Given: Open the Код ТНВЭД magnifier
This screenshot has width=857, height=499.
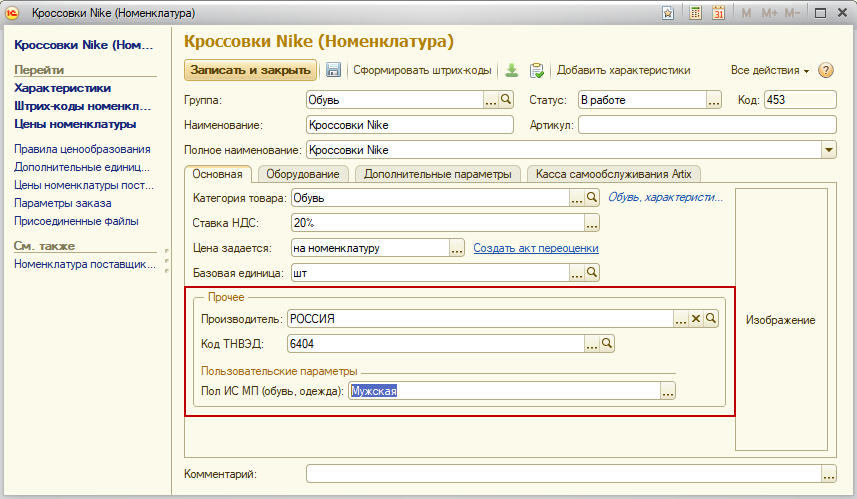Looking at the screenshot, I should [607, 343].
